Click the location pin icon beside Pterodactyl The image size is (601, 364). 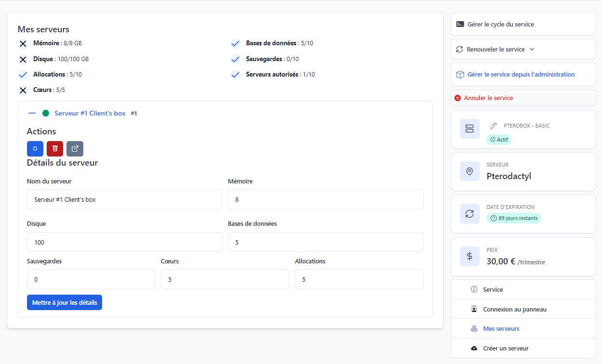click(x=470, y=171)
